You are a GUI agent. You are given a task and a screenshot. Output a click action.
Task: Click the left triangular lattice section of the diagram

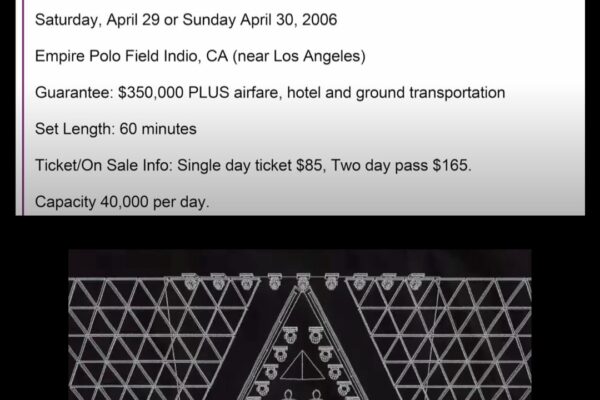[x=161, y=339]
